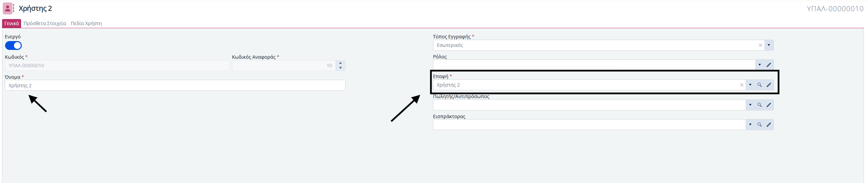868x183 pixels.
Task: Click the Πωλητής/Αντιπρόσωπος edit pencil icon
Action: point(769,105)
